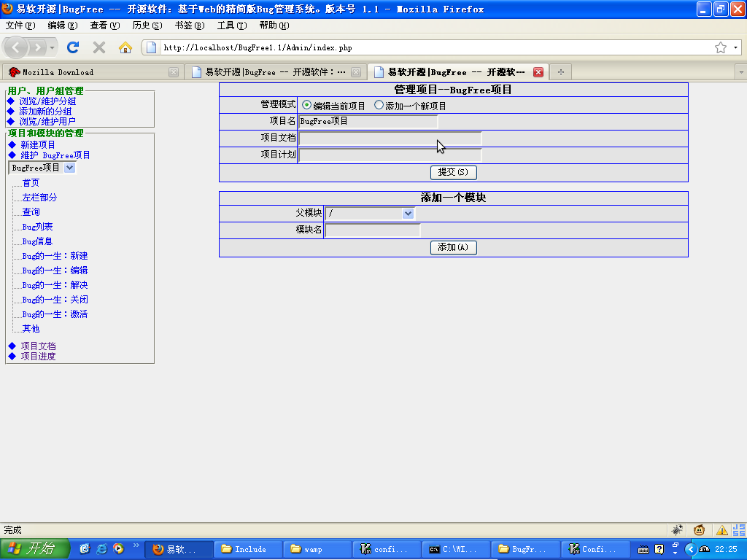Select the Bug列表 module in the tree
747x560 pixels.
tap(38, 227)
